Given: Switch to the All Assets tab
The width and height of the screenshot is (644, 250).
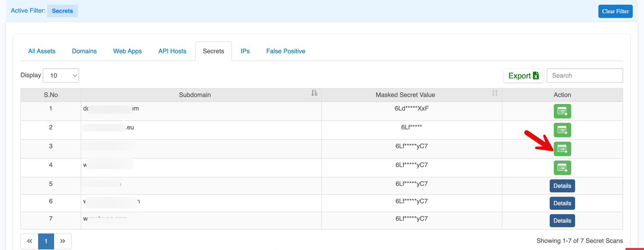Looking at the screenshot, I should [x=42, y=51].
